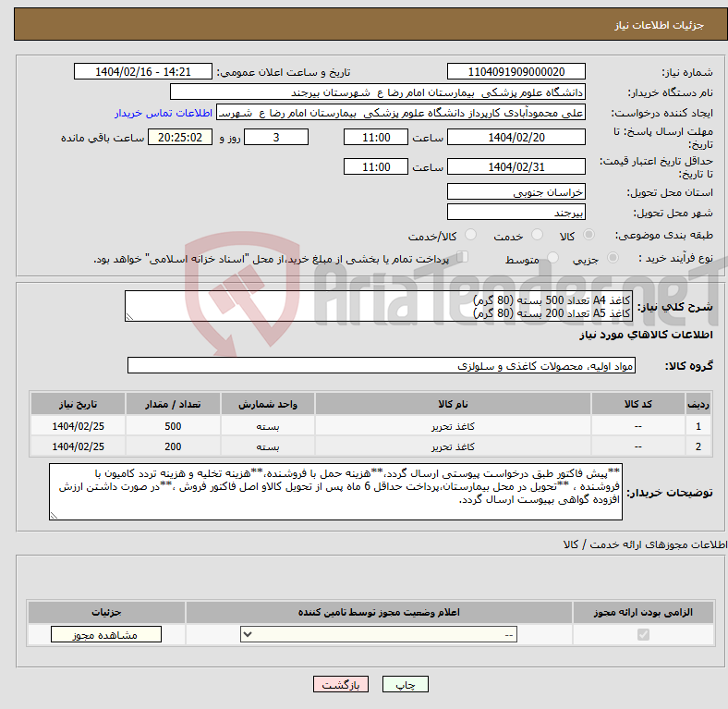
Task: Click the announcement date field 1404/02/16 - 14:21
Action: pyautogui.click(x=143, y=72)
